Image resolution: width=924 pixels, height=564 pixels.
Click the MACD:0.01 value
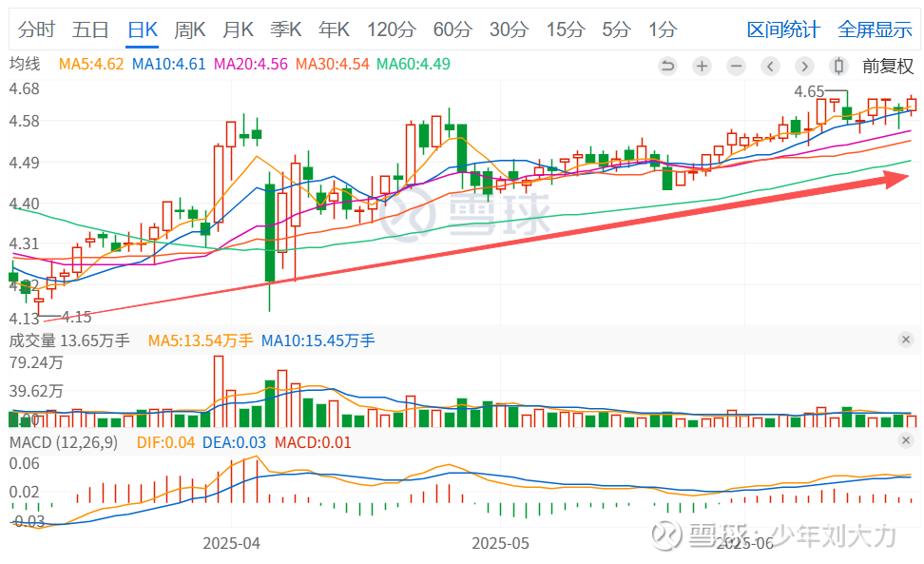click(313, 442)
